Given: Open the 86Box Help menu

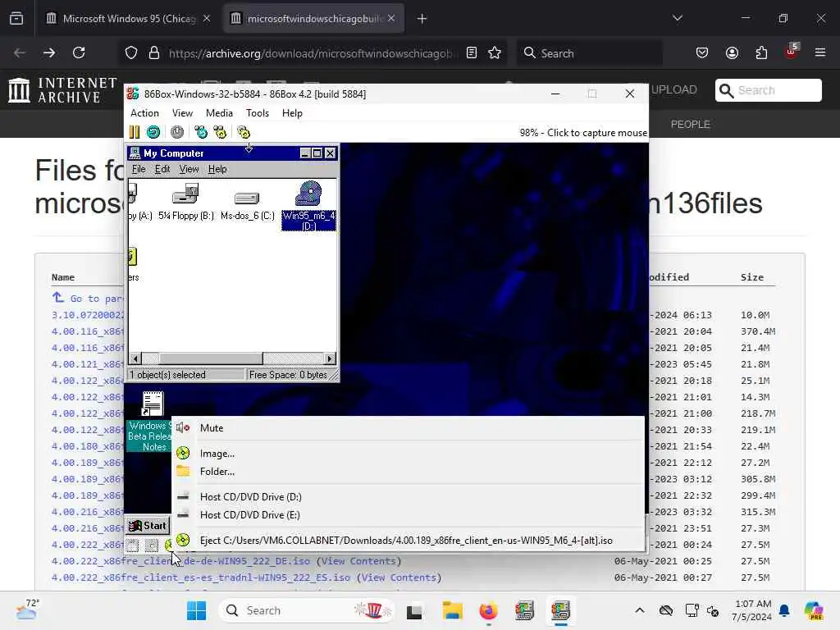Looking at the screenshot, I should click(x=292, y=113).
